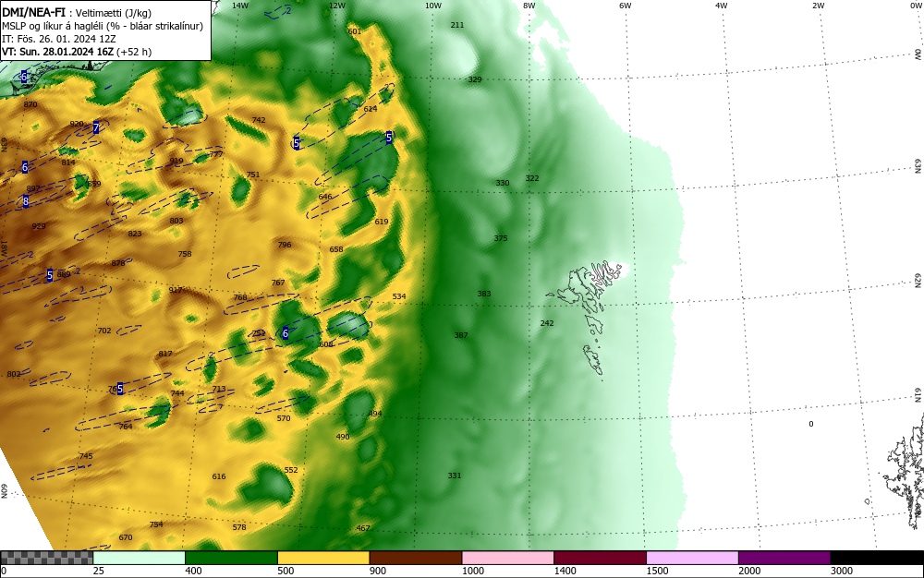The width and height of the screenshot is (924, 578).
Task: Click the 8W longitude label
Action: coord(529,6)
